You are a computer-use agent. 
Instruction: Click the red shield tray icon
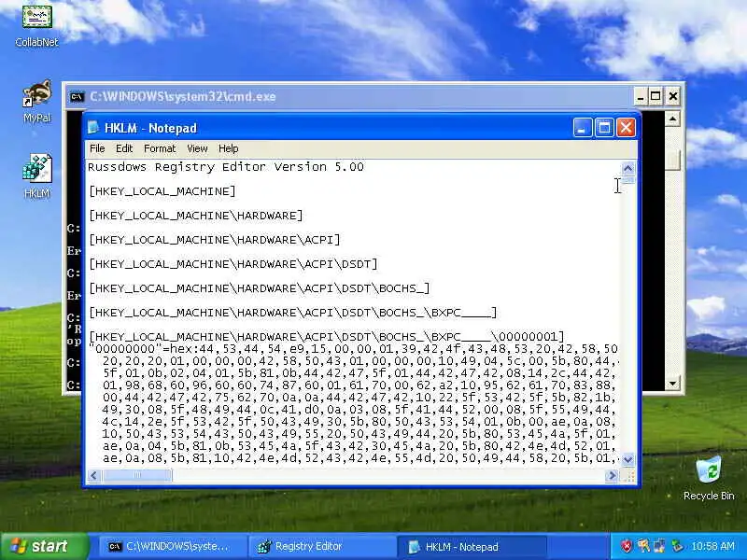627,546
